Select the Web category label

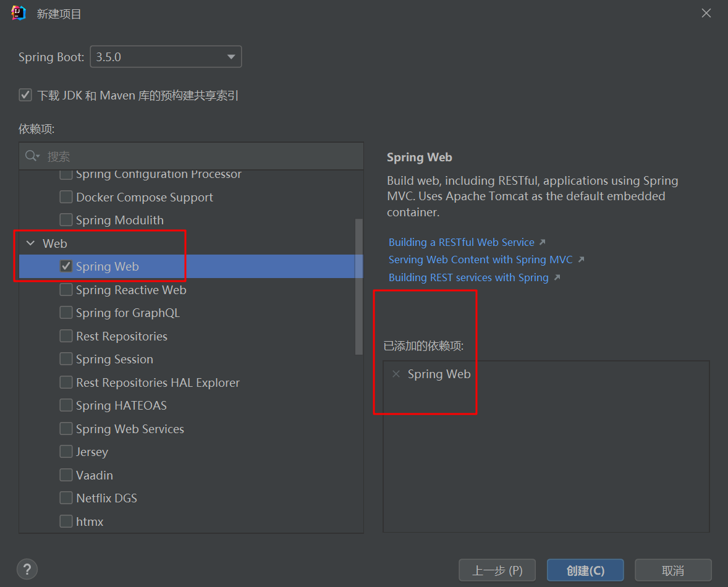(x=55, y=243)
